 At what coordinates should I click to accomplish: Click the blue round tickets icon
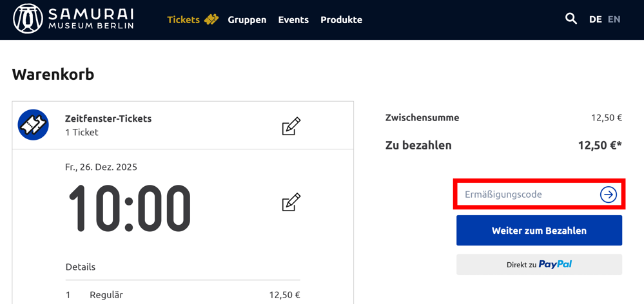coord(34,125)
